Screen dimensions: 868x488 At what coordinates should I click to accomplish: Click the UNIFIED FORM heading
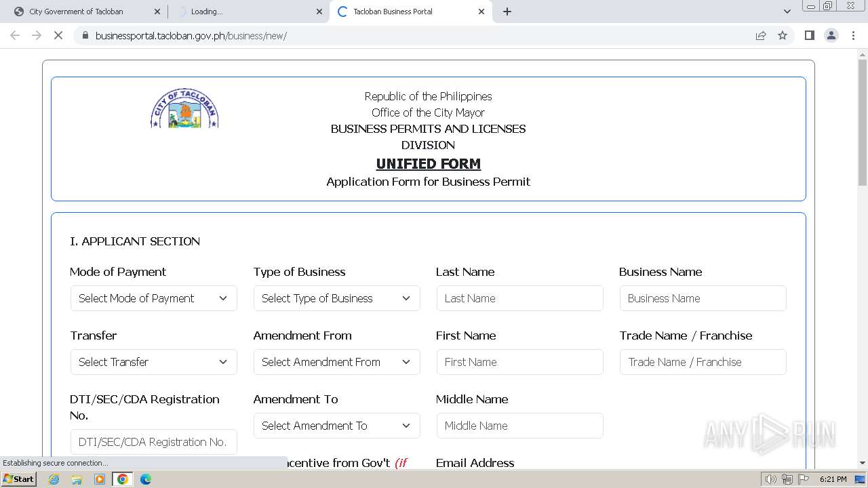(x=429, y=163)
